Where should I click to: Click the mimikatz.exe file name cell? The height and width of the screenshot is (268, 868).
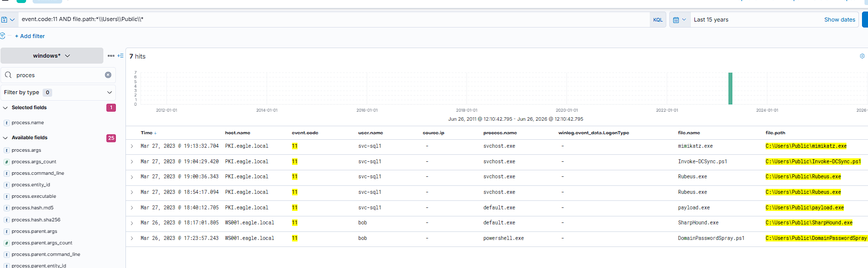click(x=695, y=146)
